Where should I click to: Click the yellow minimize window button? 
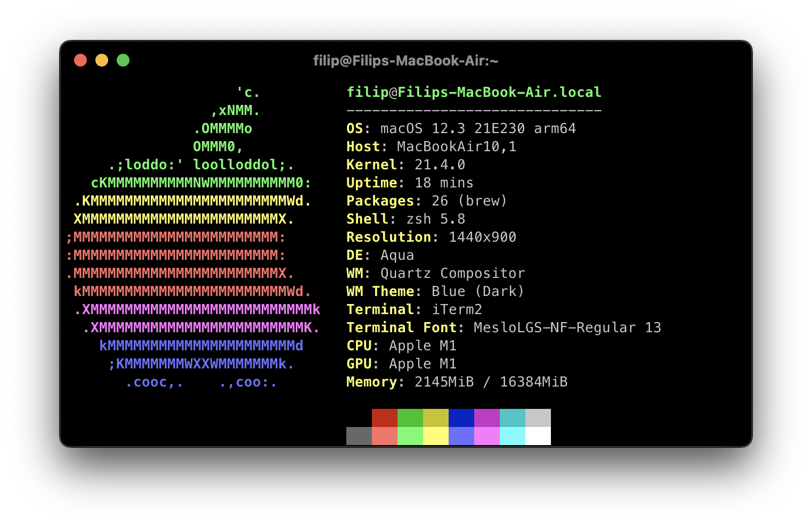coord(102,60)
